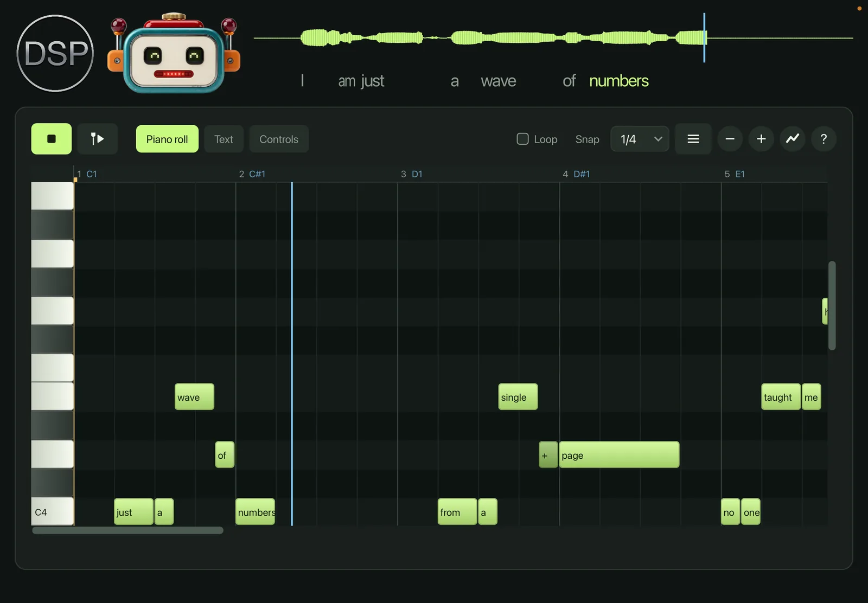Click the vertical scrollbar on the right

pos(832,305)
